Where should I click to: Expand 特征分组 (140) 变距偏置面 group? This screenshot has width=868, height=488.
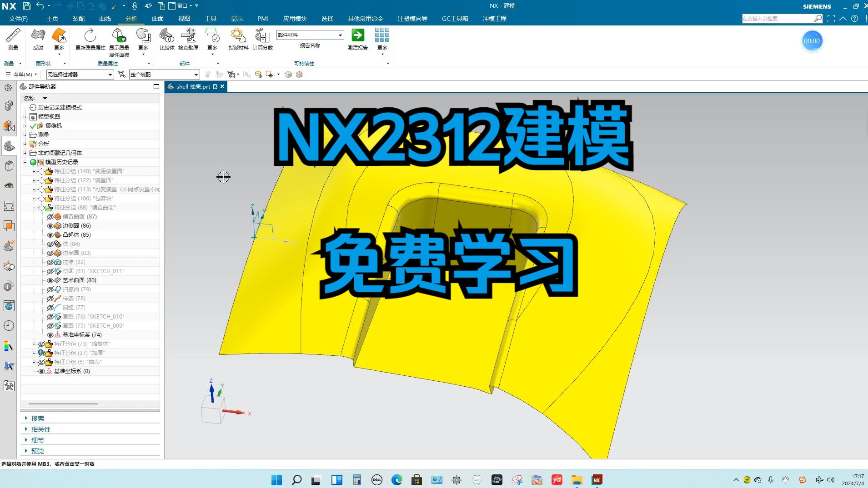coord(34,171)
